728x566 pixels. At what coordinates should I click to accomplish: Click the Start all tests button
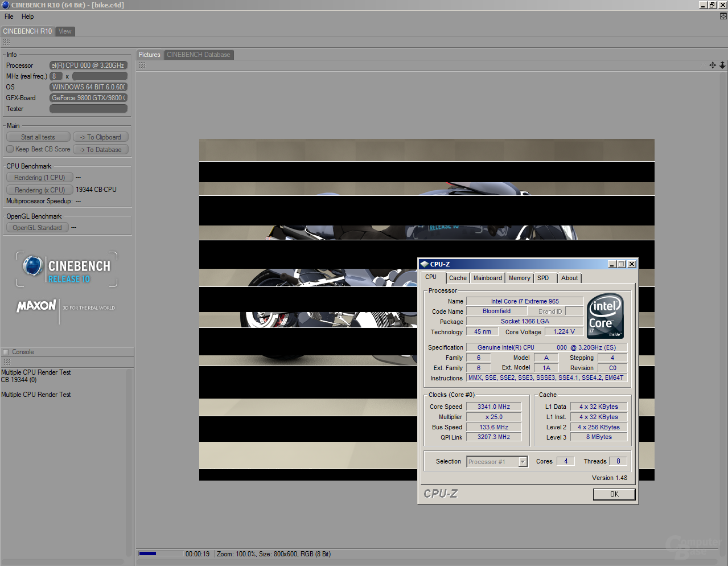pyautogui.click(x=38, y=137)
